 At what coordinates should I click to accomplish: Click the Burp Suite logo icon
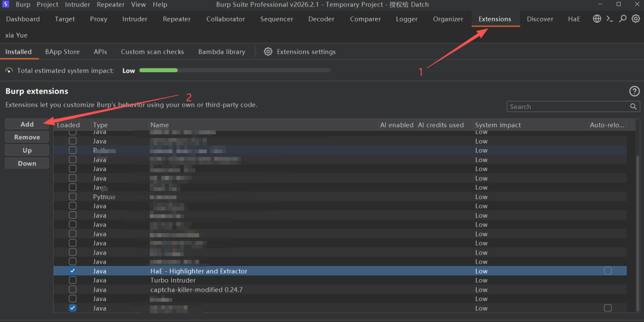click(6, 5)
